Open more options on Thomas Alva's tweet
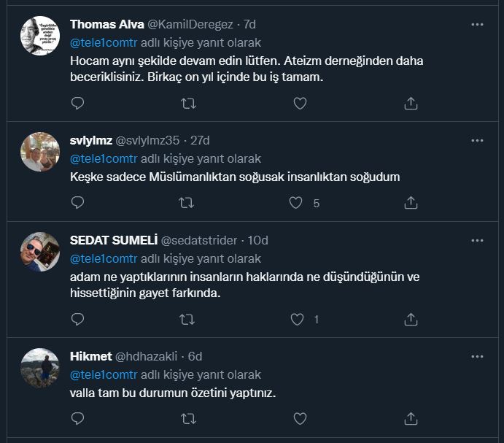The height and width of the screenshot is (443, 504). 477,24
